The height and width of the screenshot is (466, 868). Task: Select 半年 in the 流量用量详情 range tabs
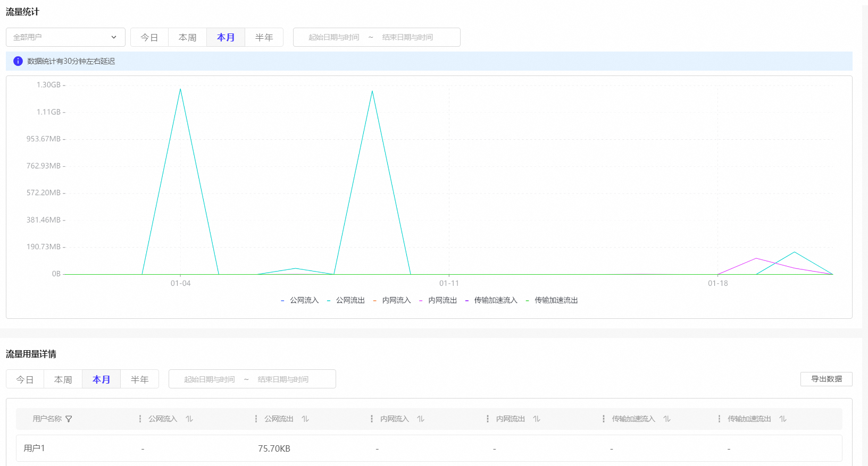pos(140,379)
